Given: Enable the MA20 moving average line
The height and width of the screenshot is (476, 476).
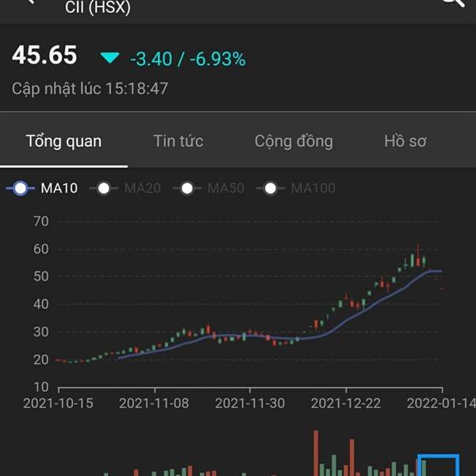Looking at the screenshot, I should click(x=125, y=188).
